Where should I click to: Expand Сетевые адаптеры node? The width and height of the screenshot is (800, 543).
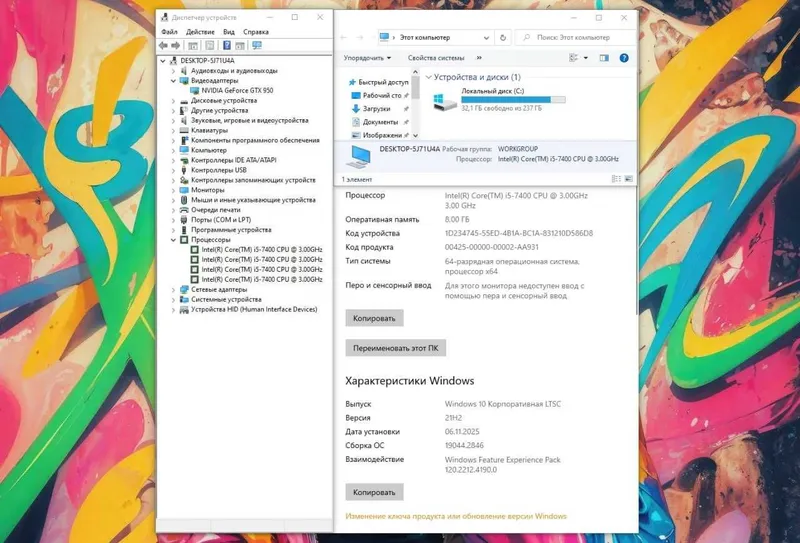[x=173, y=289]
